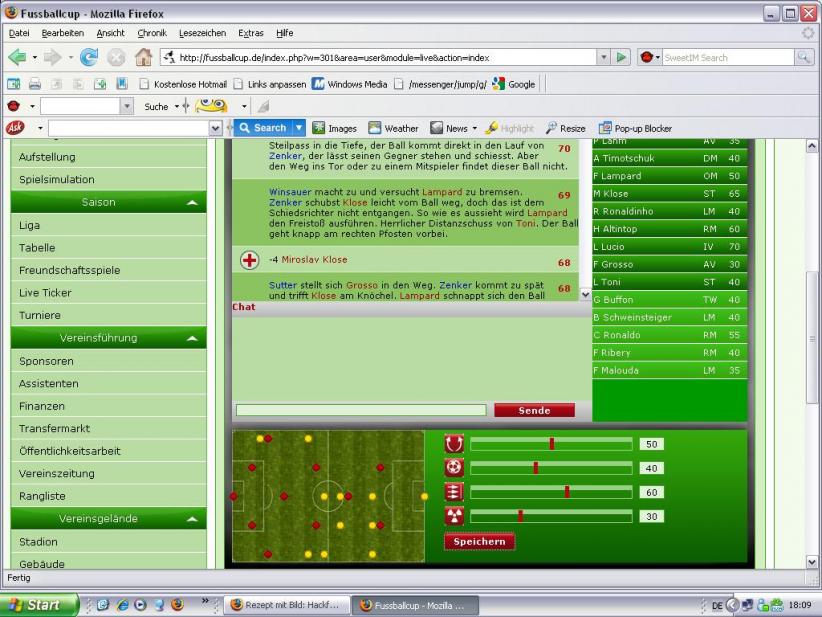Click the arrows tactic icon beside the third slider

coord(454,491)
